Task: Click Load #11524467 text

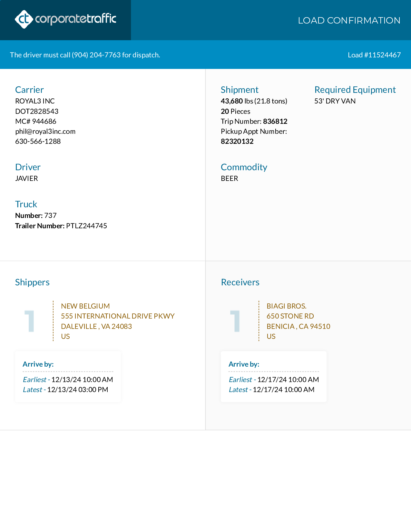Action: point(374,55)
